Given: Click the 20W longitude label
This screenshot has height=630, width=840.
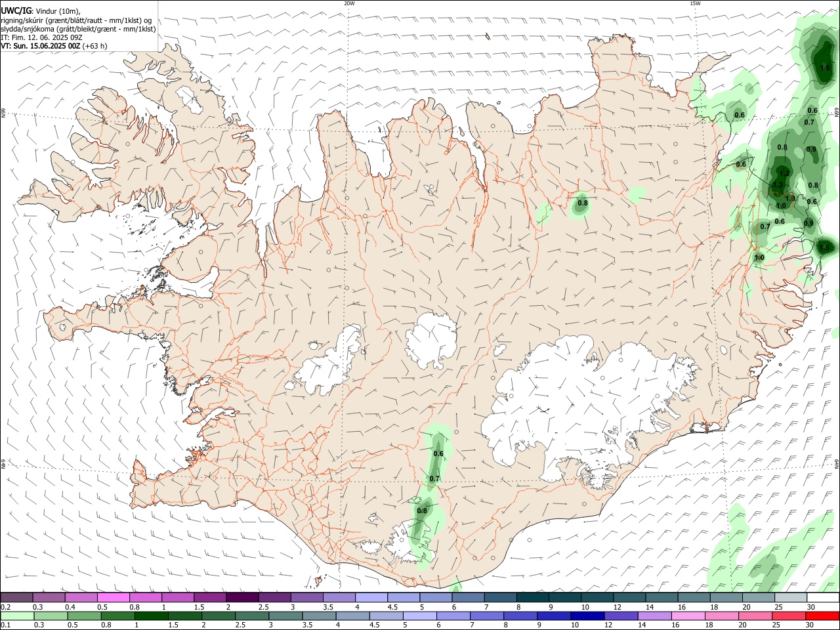Looking at the screenshot, I should pos(349,3).
